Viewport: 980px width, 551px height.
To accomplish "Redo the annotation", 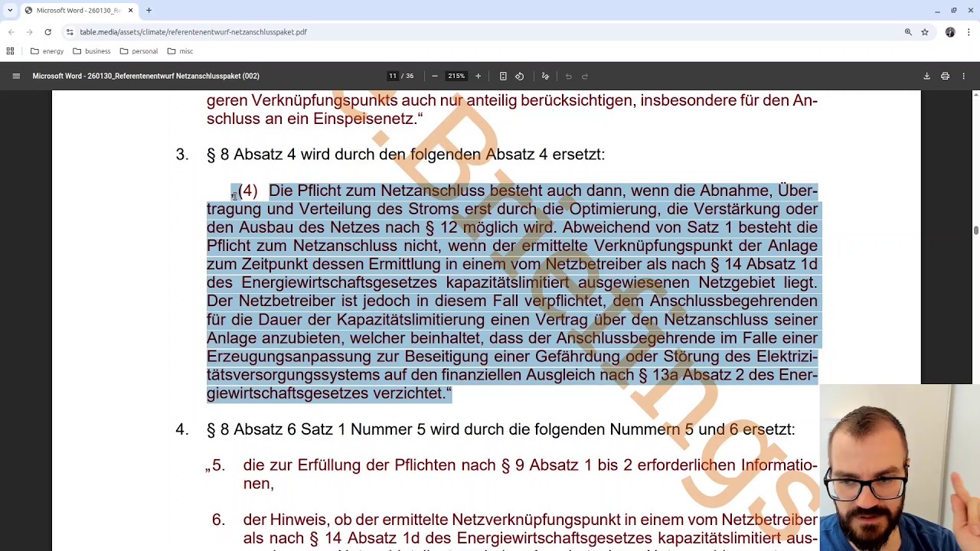I will click(x=585, y=76).
